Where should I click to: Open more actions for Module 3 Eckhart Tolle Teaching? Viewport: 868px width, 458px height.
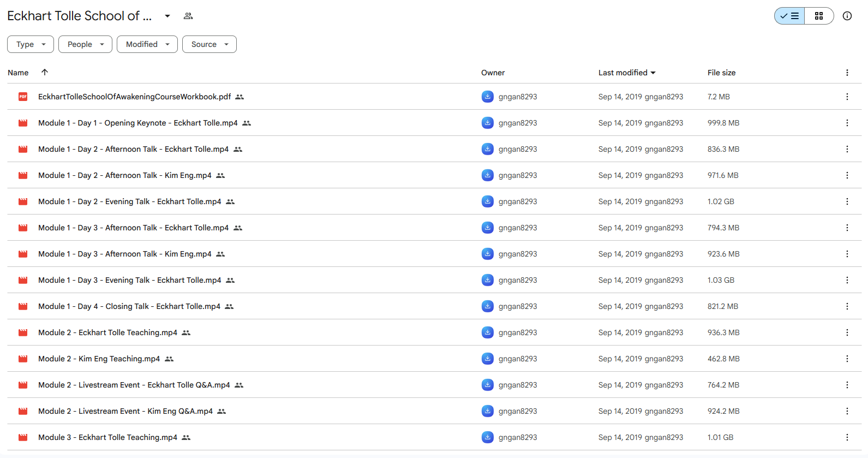[847, 437]
